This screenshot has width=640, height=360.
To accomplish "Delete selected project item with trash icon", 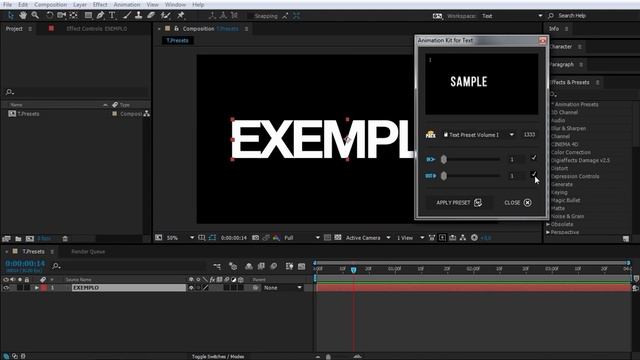I will coord(64,239).
